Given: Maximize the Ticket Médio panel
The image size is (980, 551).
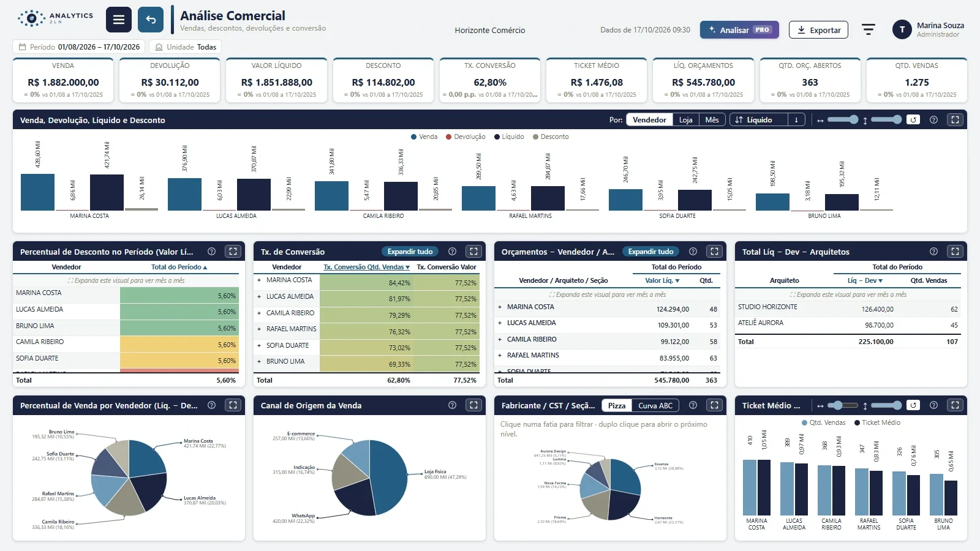Looking at the screenshot, I should 955,405.
